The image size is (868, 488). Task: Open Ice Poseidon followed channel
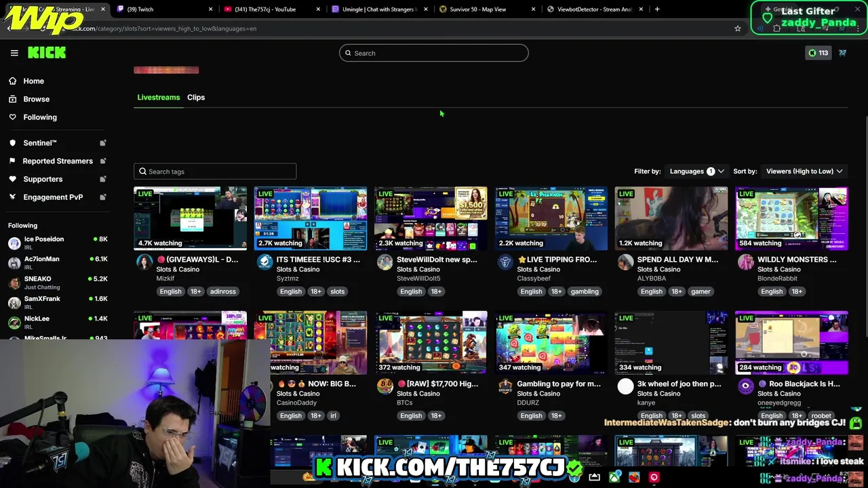[x=58, y=243]
